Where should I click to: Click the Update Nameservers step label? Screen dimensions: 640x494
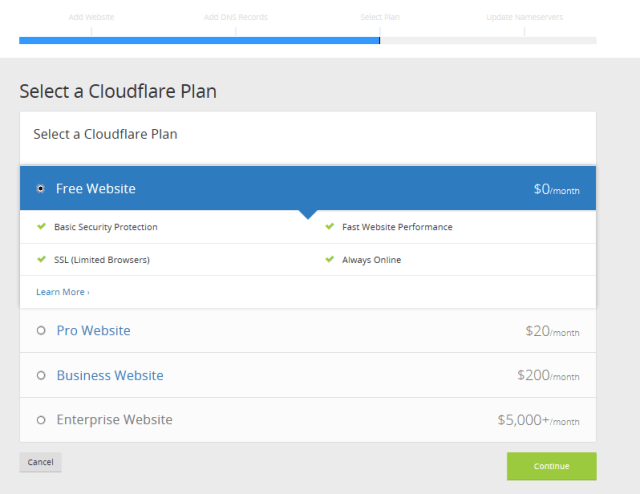[x=523, y=17]
